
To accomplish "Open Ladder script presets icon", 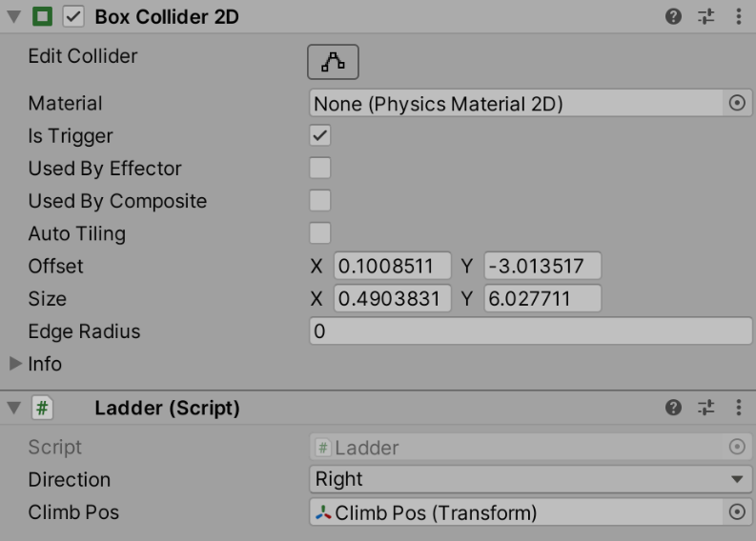I will [705, 409].
